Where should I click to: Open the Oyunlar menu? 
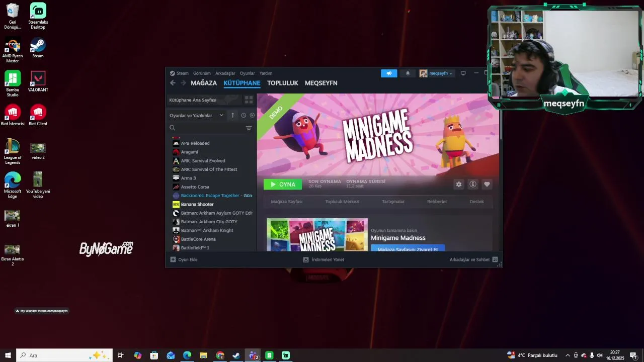click(247, 73)
